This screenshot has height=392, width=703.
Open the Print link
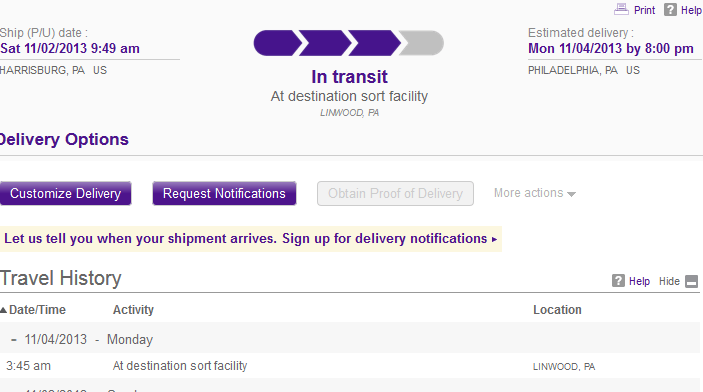coord(644,10)
